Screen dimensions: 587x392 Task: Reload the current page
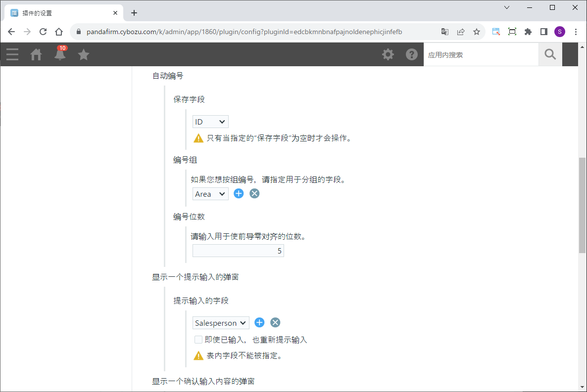43,32
